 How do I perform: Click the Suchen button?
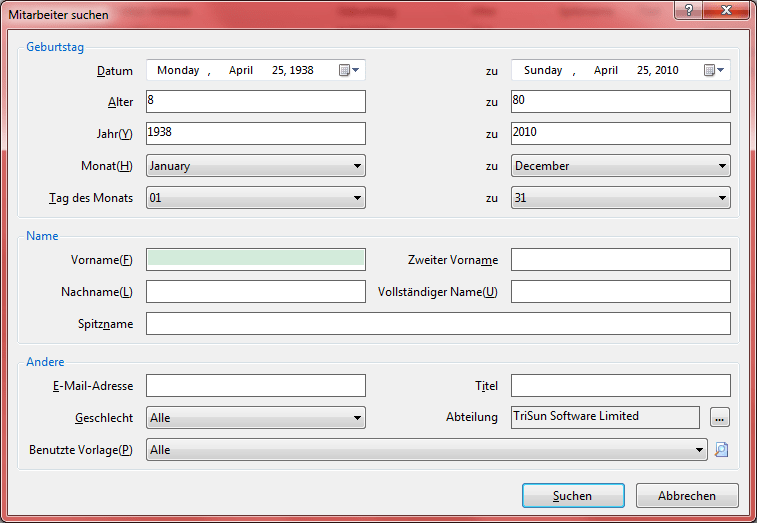click(x=573, y=495)
